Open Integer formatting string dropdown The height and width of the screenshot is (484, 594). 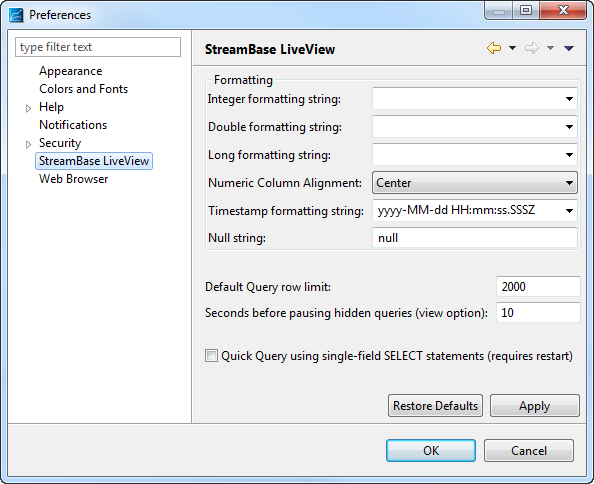coord(569,99)
